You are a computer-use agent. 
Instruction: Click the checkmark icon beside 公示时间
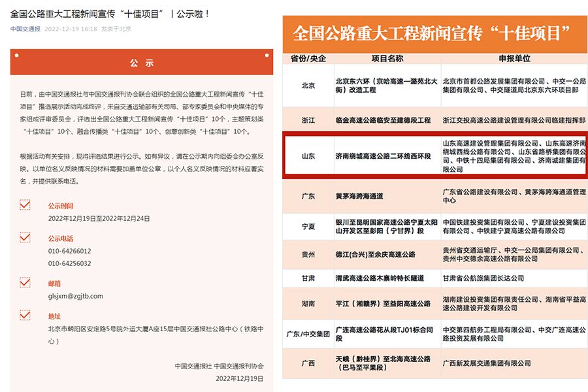tap(25, 205)
